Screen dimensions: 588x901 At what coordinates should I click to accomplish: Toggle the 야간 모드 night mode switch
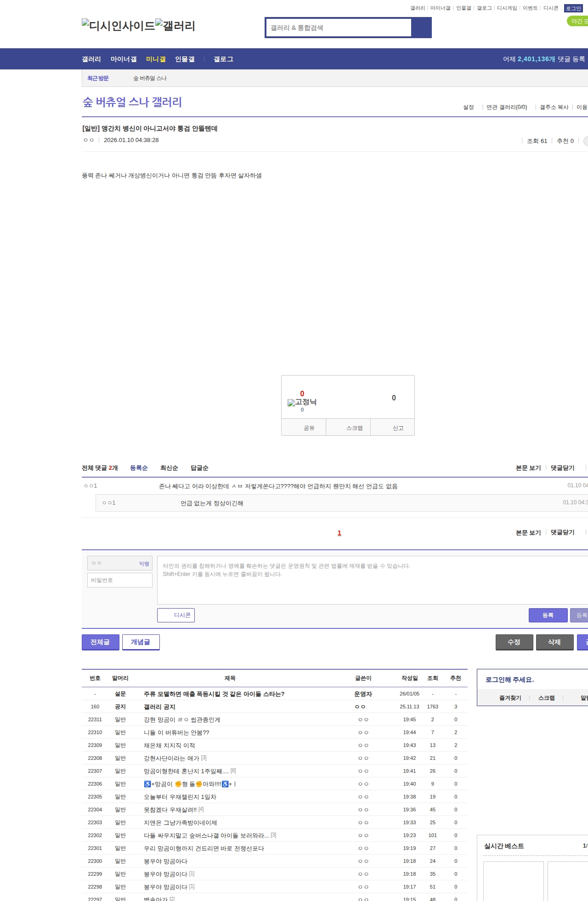click(578, 21)
